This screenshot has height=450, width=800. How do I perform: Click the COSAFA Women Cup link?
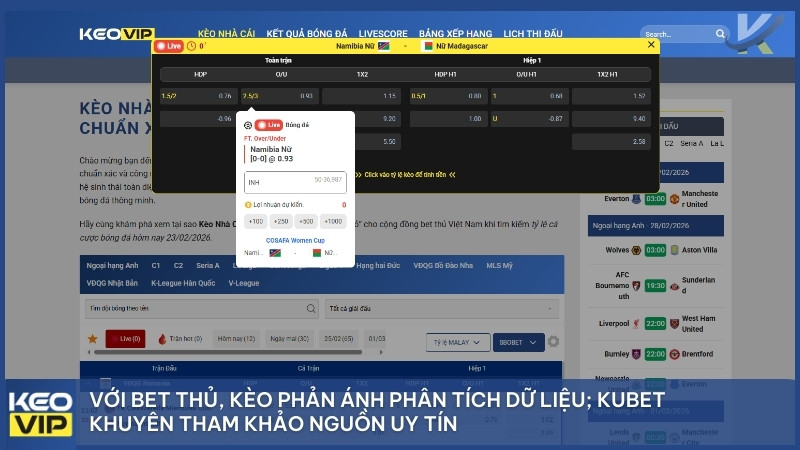[295, 240]
